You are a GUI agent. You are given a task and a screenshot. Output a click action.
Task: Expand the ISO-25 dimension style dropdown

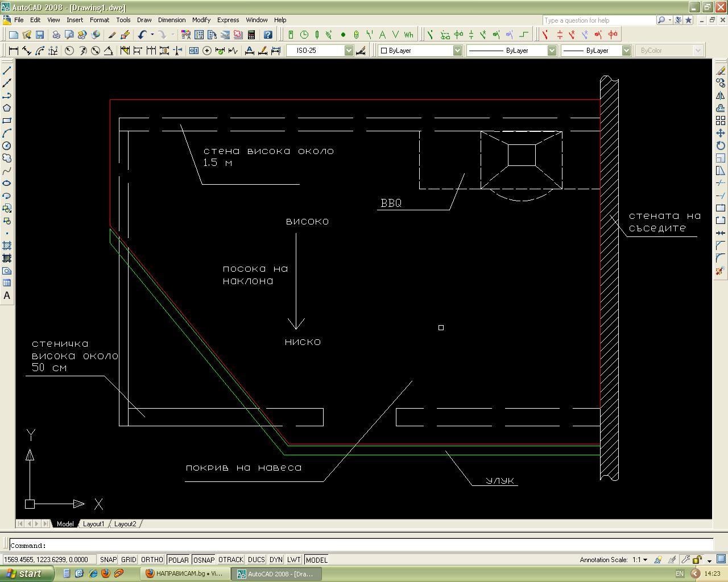click(x=349, y=51)
